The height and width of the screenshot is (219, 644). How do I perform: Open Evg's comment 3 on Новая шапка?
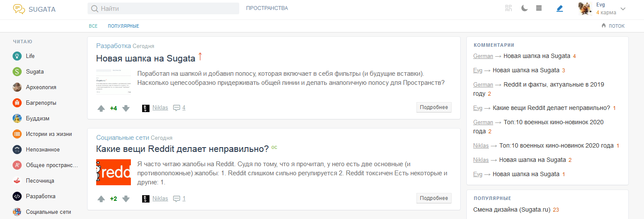526,70
